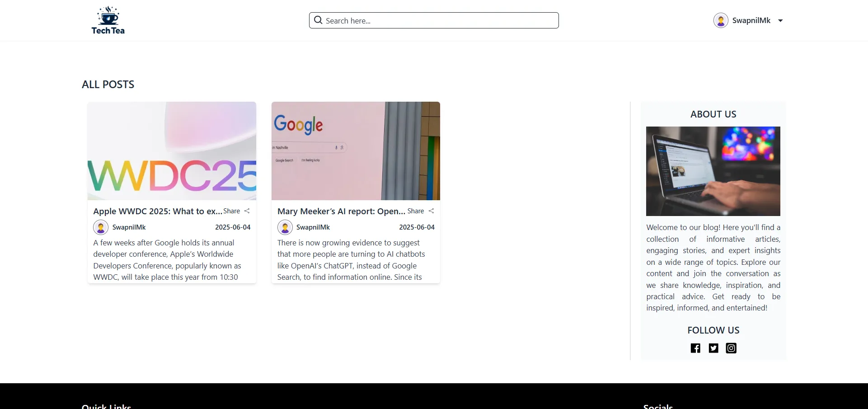The height and width of the screenshot is (409, 868).
Task: Click WWDC post excerpt 'A few weeks after Google'
Action: click(x=167, y=260)
